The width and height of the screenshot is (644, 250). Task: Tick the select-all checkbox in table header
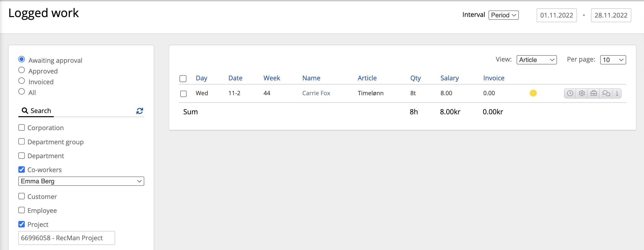click(183, 79)
